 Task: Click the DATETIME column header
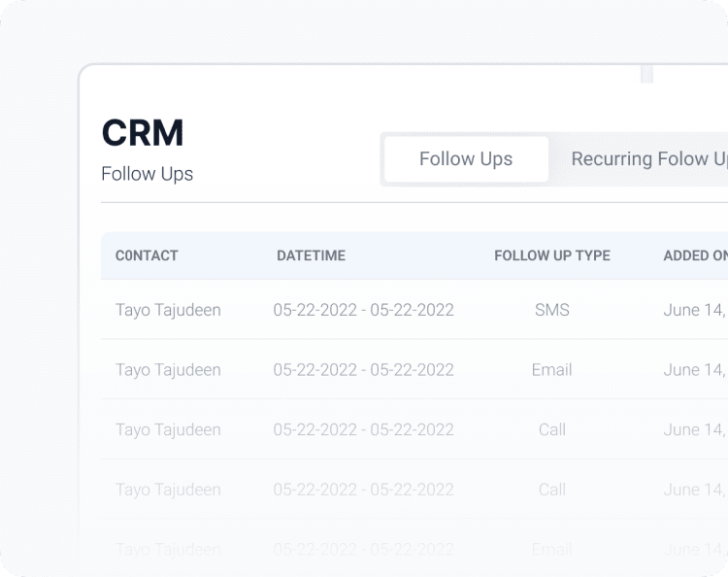point(311,255)
